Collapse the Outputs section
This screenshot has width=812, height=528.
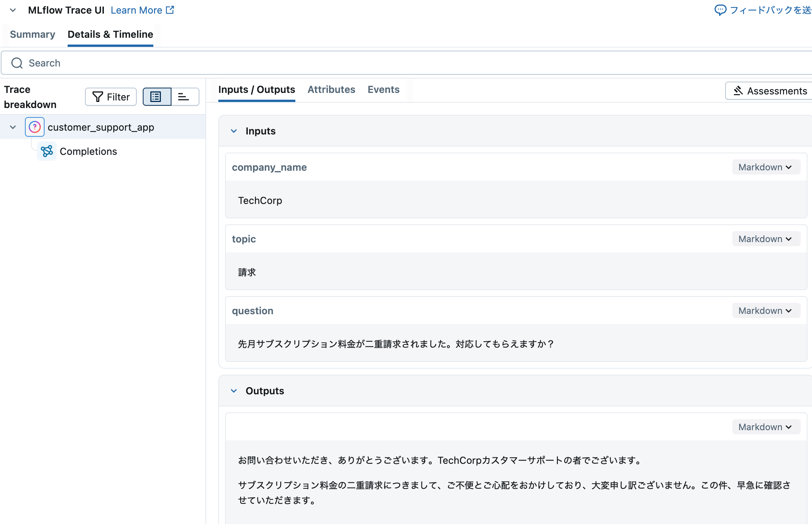click(x=234, y=391)
